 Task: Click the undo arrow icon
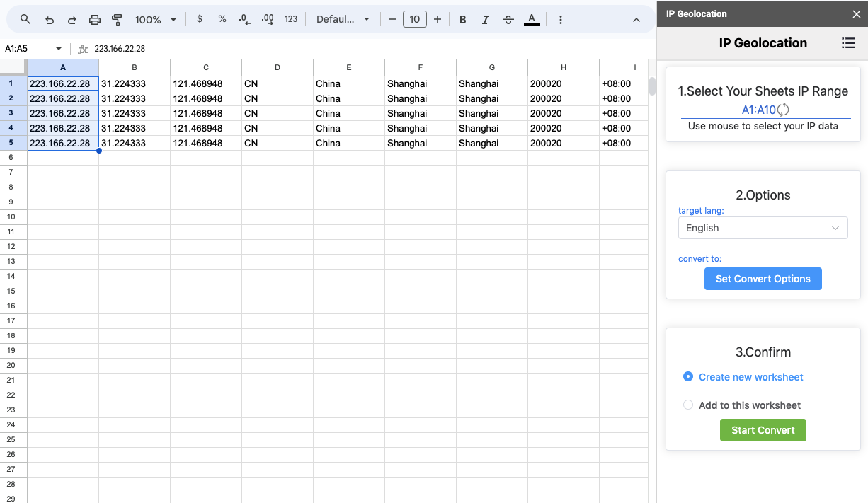point(49,20)
